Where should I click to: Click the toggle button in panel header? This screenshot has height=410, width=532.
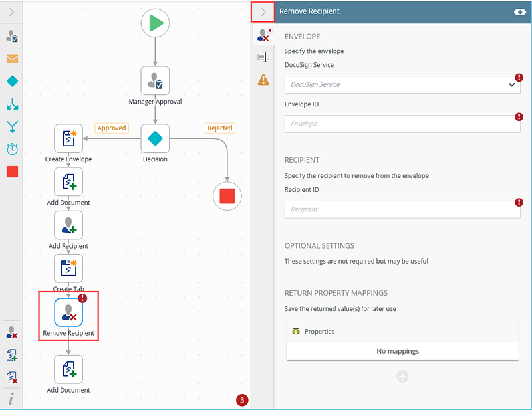click(519, 12)
